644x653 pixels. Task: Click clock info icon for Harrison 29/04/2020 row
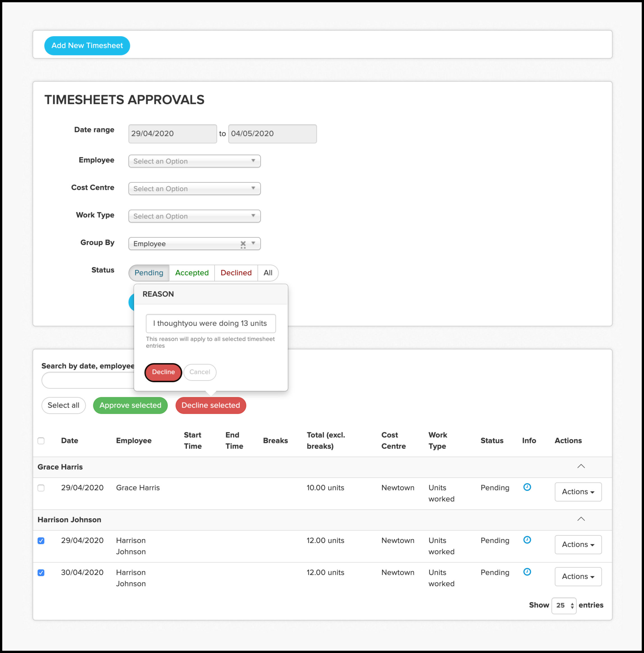click(x=527, y=540)
